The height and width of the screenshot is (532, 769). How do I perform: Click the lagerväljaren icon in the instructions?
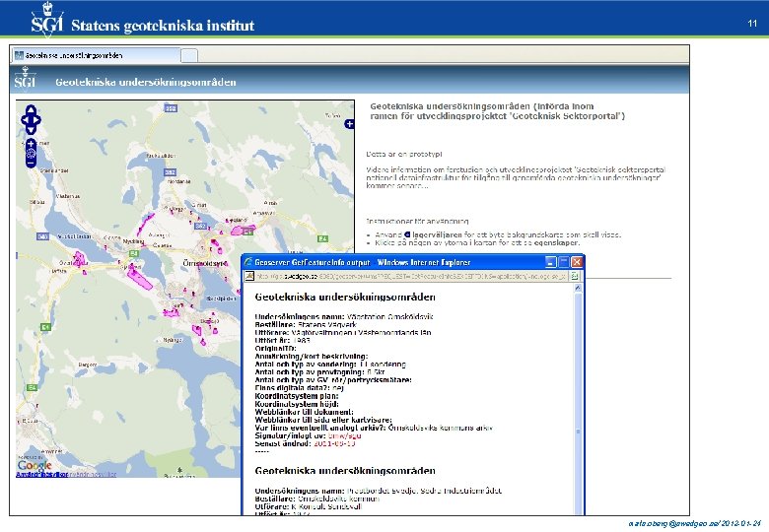407,234
